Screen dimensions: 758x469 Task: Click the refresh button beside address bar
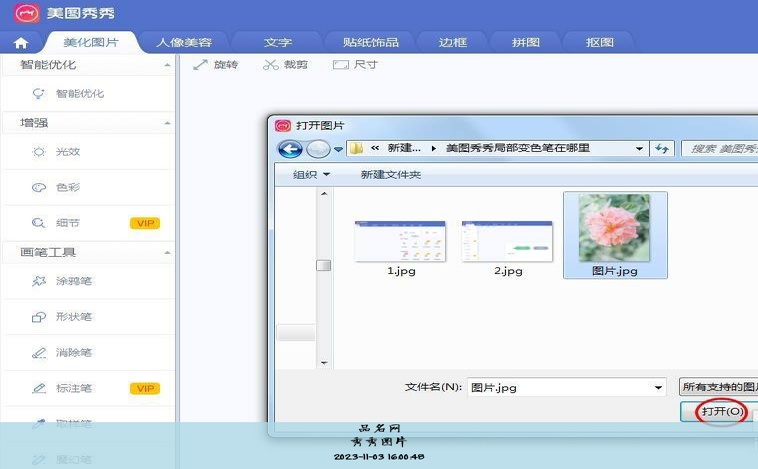tap(662, 148)
